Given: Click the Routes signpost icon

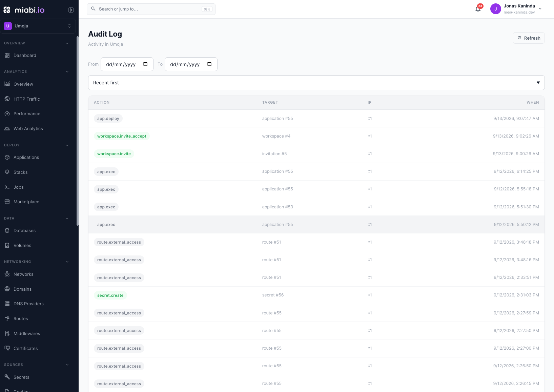Looking at the screenshot, I should pyautogui.click(x=7, y=318).
